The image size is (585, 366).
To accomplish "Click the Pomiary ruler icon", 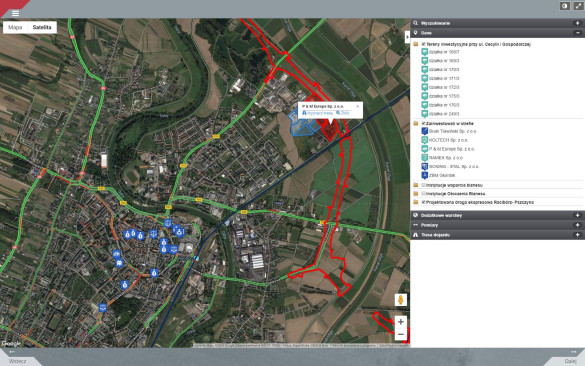I will point(415,225).
